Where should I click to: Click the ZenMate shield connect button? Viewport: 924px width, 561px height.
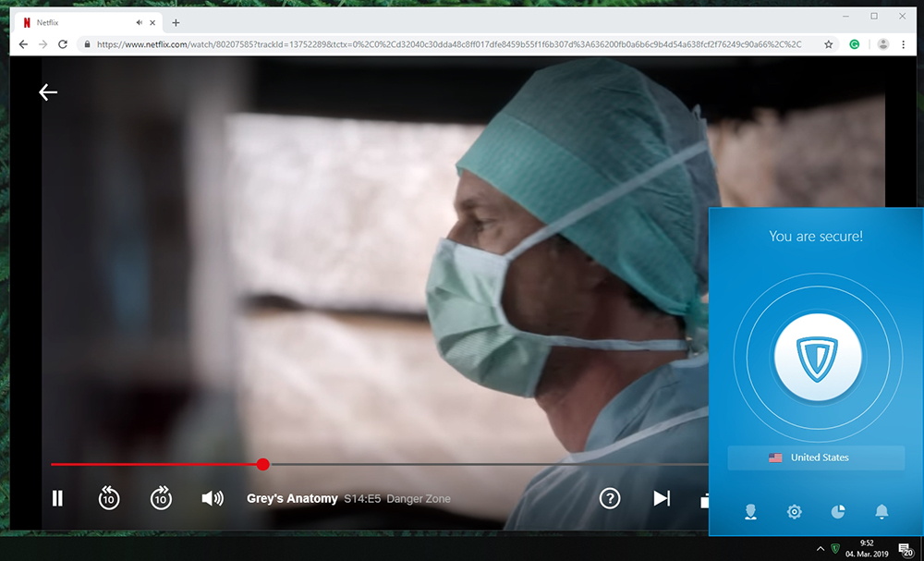click(818, 357)
